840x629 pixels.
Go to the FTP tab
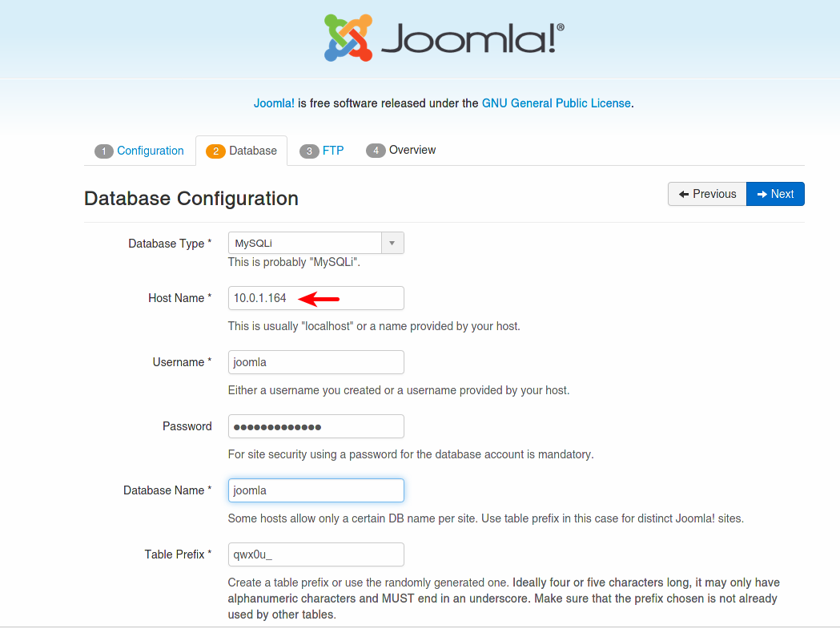(x=321, y=151)
